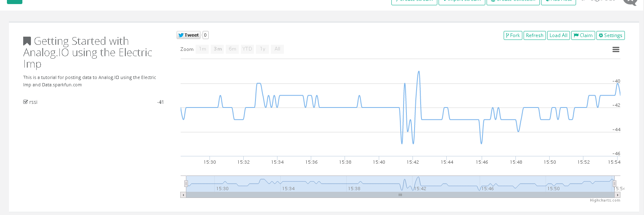The width and height of the screenshot is (644, 215).
Task: Click the -44 y-axis label
Action: click(616, 129)
